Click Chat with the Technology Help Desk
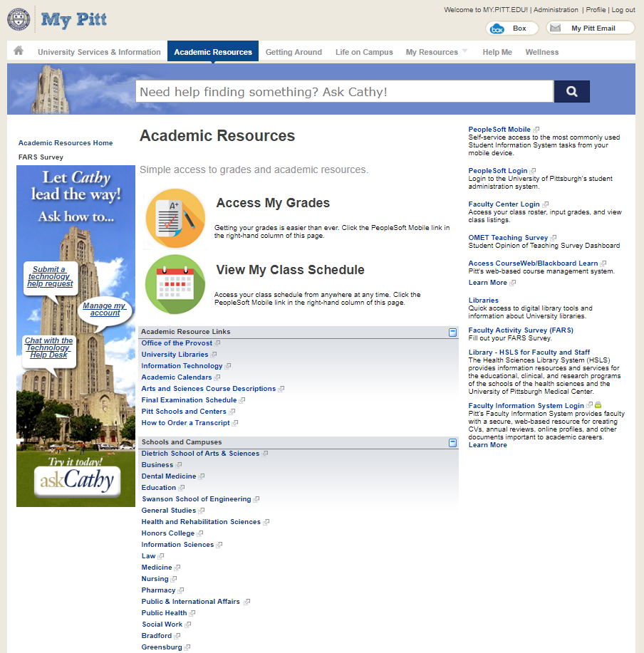The height and width of the screenshot is (653, 644). 48,348
